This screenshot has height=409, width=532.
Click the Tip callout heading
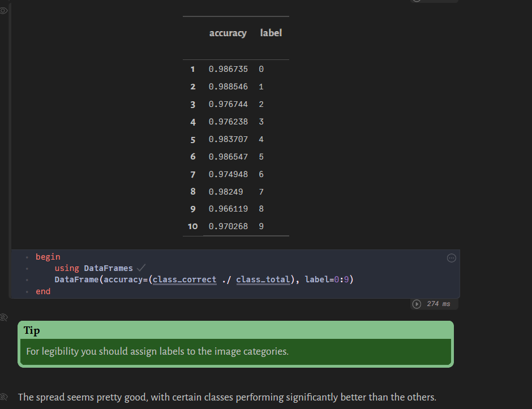[x=32, y=330]
